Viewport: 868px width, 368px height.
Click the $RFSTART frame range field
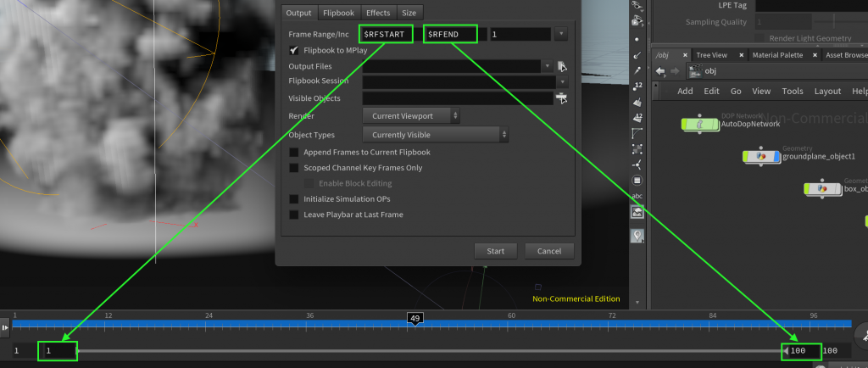pyautogui.click(x=387, y=34)
